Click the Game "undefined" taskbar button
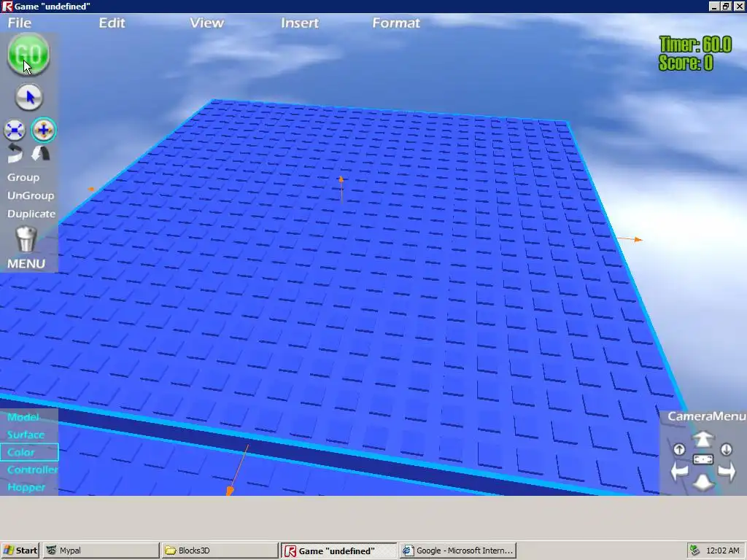Viewport: 747px width, 560px height. (338, 551)
